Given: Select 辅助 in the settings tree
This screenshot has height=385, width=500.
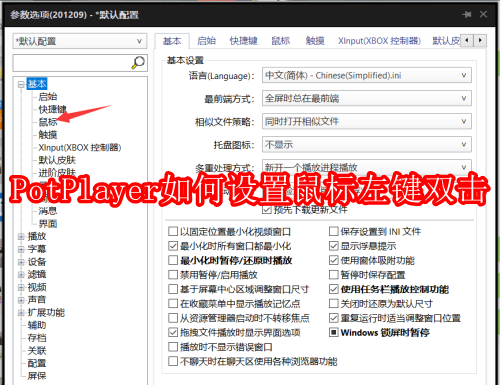Looking at the screenshot, I should pyautogui.click(x=37, y=325).
